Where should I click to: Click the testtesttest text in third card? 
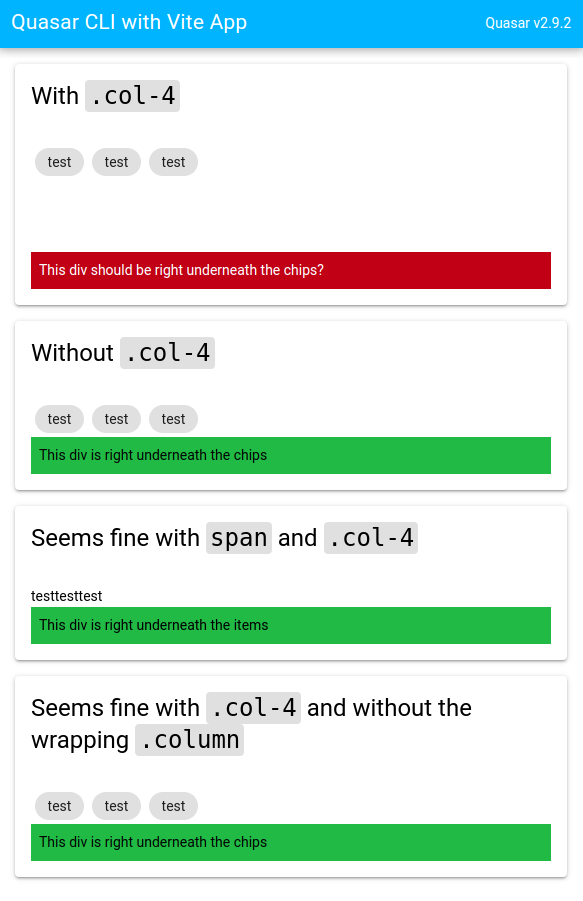(x=66, y=596)
